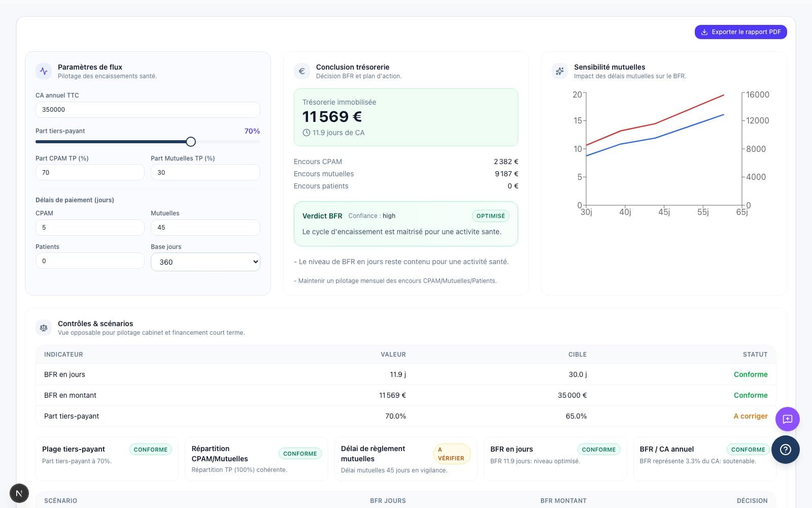Click the A corriger status for tiers-payant
The height and width of the screenshot is (508, 812).
coord(750,416)
